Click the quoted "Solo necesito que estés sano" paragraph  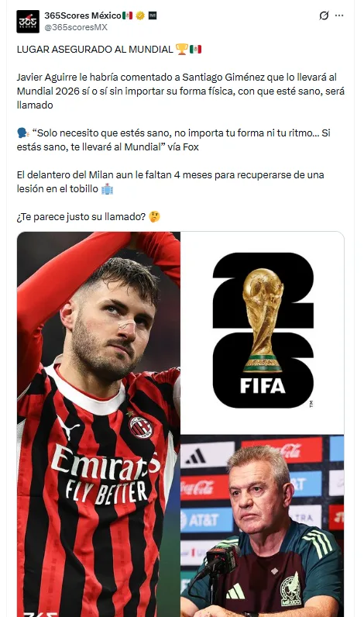point(173,140)
